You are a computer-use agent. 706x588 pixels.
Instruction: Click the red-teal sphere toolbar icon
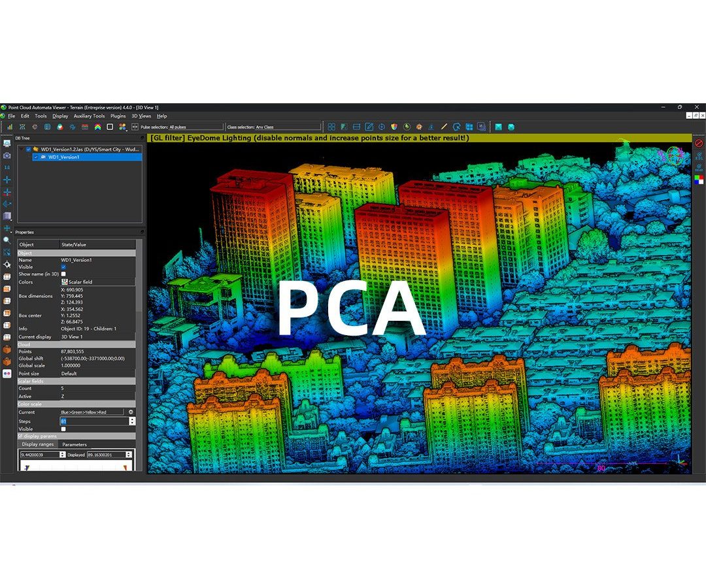click(60, 127)
